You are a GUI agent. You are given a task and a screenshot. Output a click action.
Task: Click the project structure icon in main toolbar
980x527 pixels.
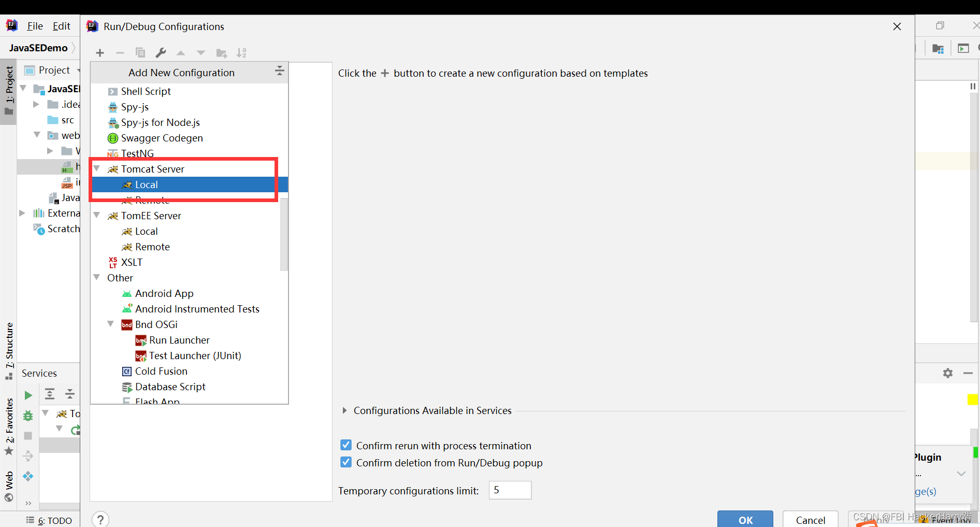(x=938, y=48)
